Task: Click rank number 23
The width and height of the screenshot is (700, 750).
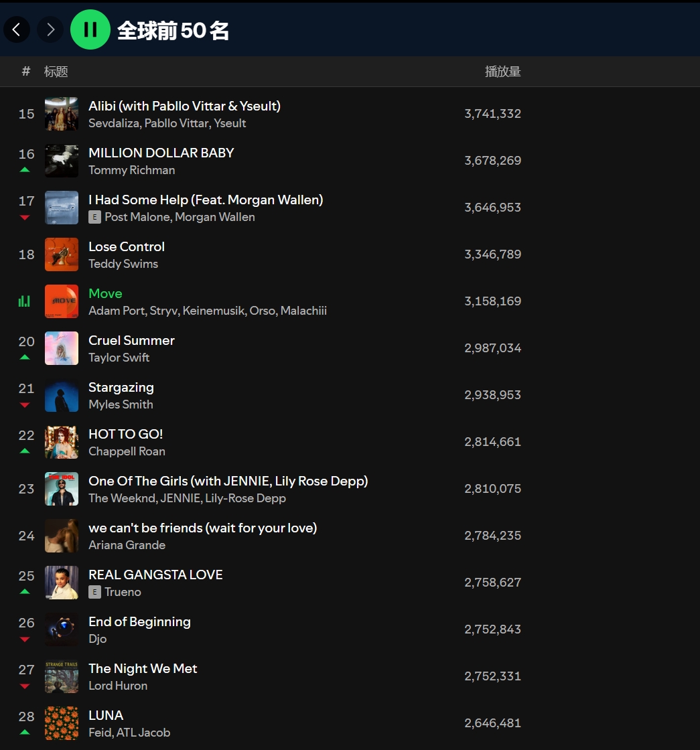Action: [26, 489]
